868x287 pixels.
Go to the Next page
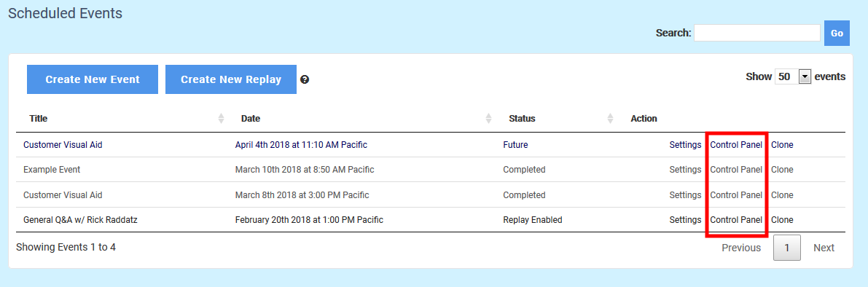(824, 248)
